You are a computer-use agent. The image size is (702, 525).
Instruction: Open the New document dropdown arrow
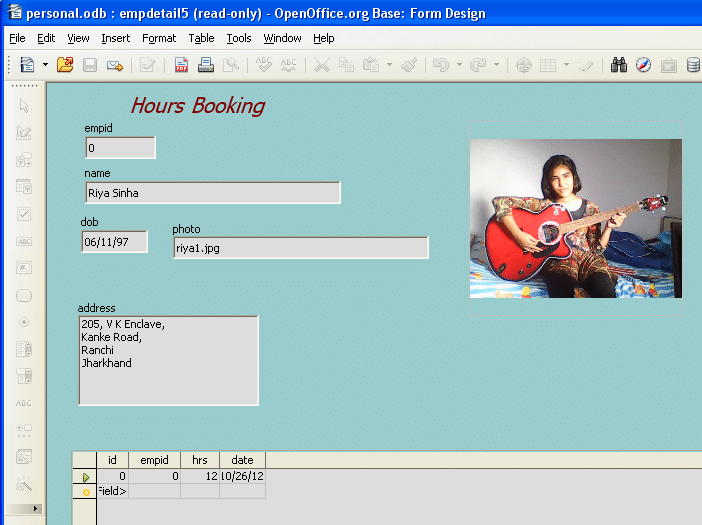tap(45, 65)
